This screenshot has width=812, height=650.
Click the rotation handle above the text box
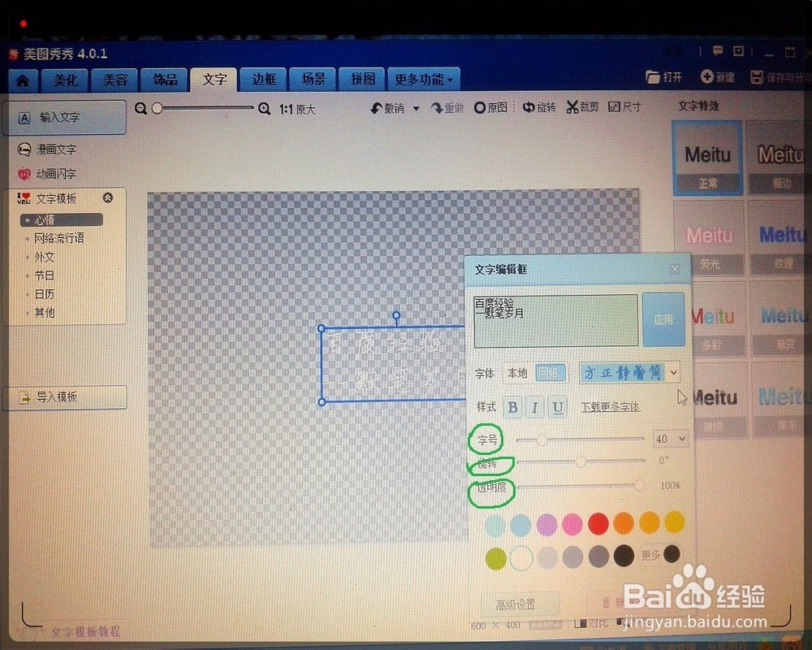click(x=396, y=315)
